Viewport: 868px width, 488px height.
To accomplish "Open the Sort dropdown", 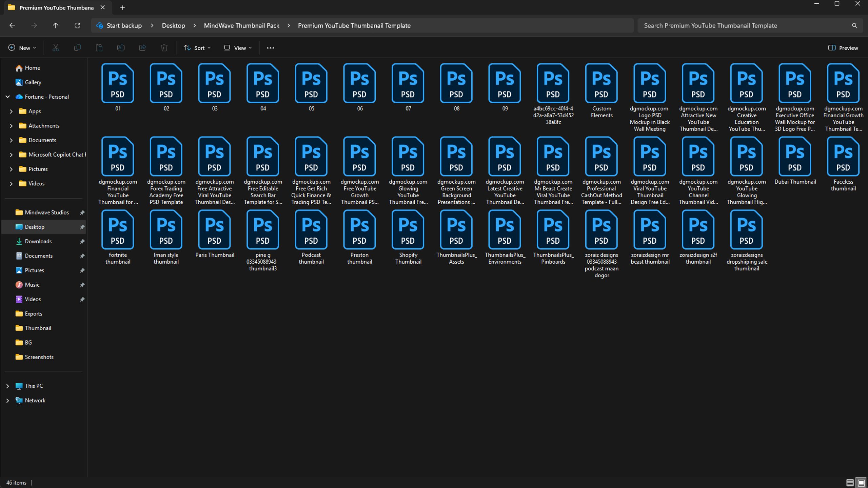I will point(197,48).
